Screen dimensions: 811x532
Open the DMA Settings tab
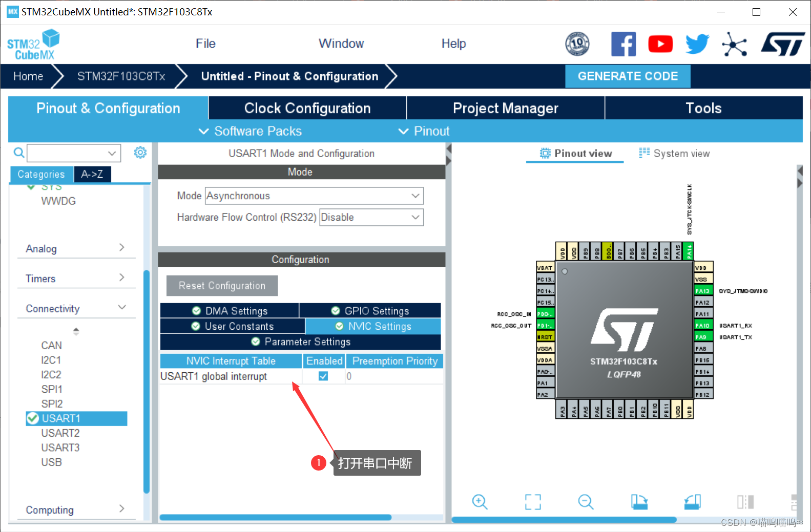coord(230,311)
